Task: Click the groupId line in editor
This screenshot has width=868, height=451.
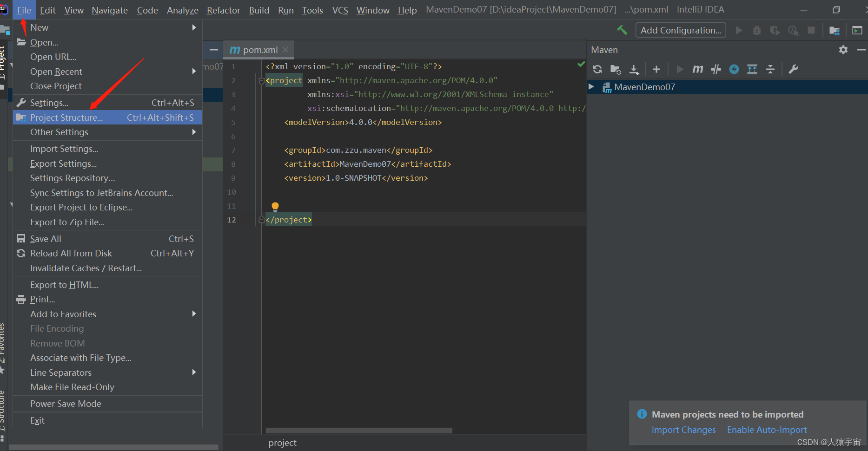Action: [x=358, y=150]
